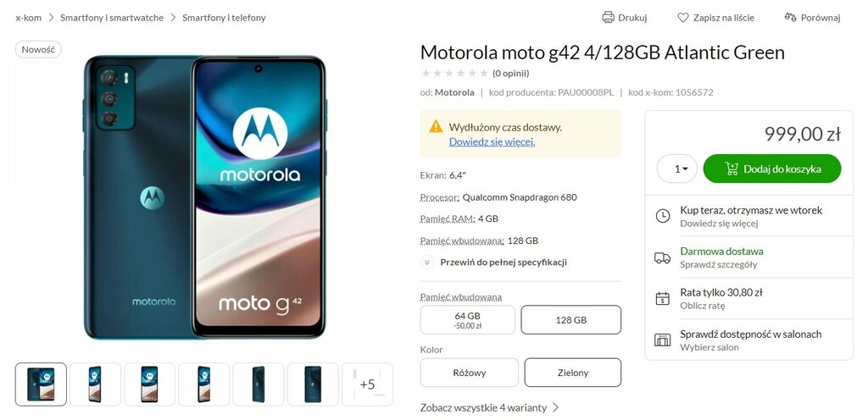Click the installment calendar icon by Rata

pos(663,298)
